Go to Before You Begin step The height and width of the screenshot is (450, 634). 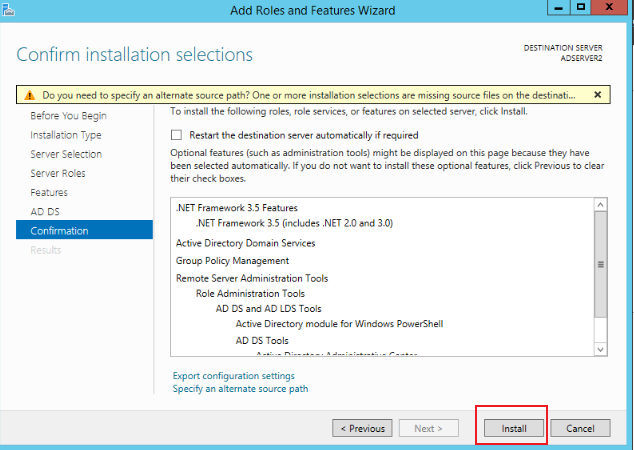pyautogui.click(x=68, y=116)
